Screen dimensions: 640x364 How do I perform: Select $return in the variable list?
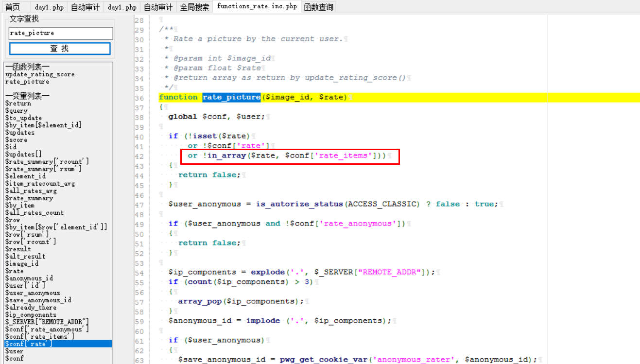[18, 104]
